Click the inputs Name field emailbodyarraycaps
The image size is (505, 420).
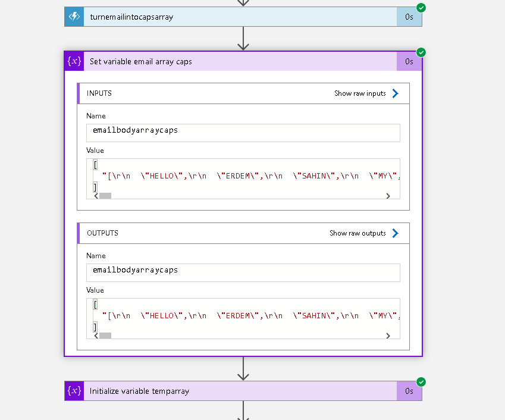pos(243,133)
